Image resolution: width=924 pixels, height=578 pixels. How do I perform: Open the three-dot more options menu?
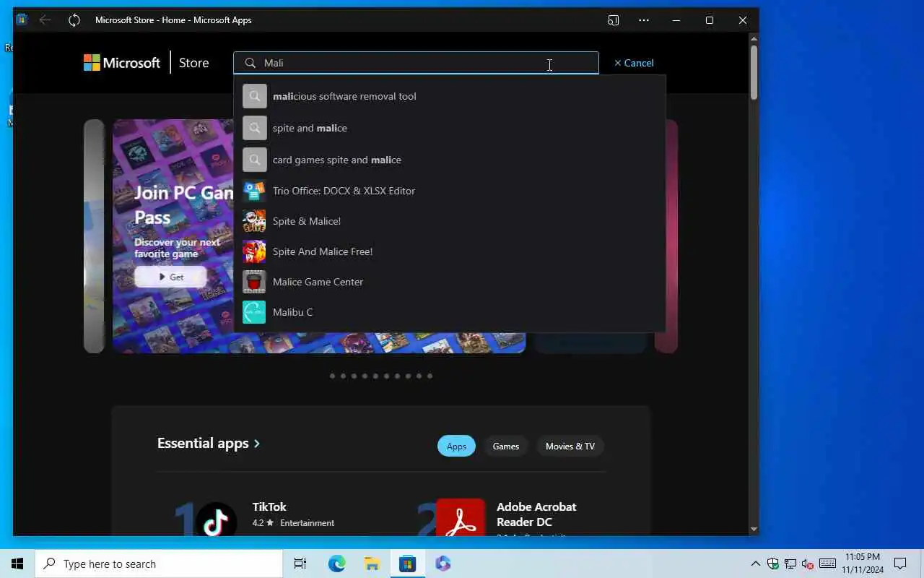644,20
